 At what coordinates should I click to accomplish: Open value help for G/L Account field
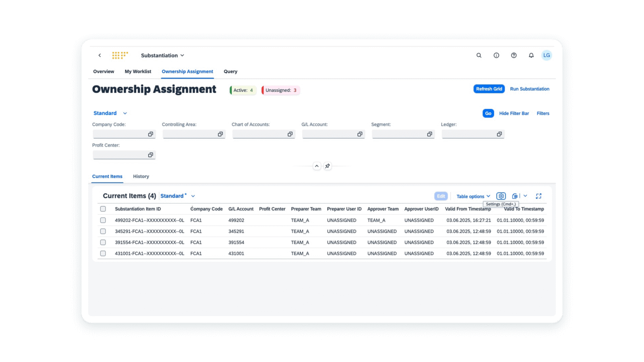(x=360, y=134)
